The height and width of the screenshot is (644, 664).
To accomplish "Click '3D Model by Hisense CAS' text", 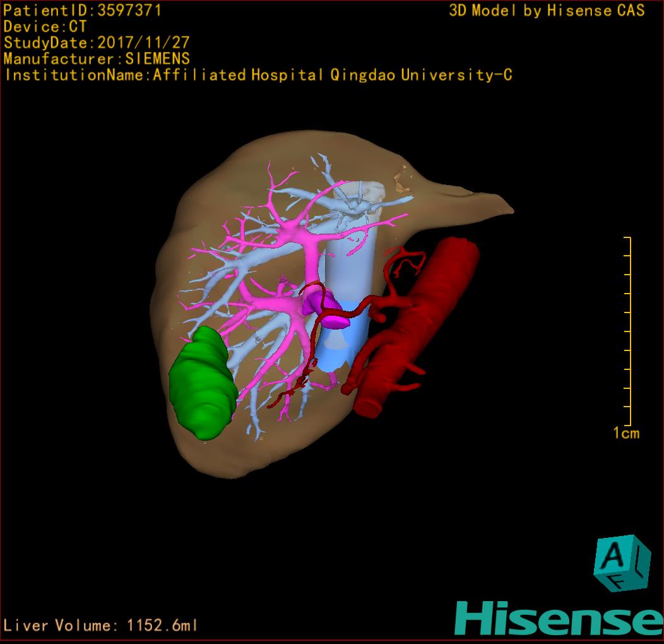I will pyautogui.click(x=547, y=11).
